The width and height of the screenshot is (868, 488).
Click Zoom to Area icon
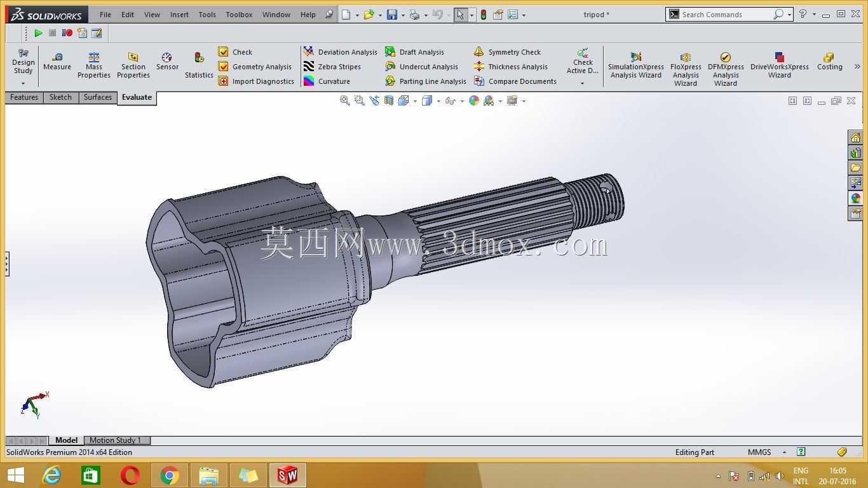360,100
